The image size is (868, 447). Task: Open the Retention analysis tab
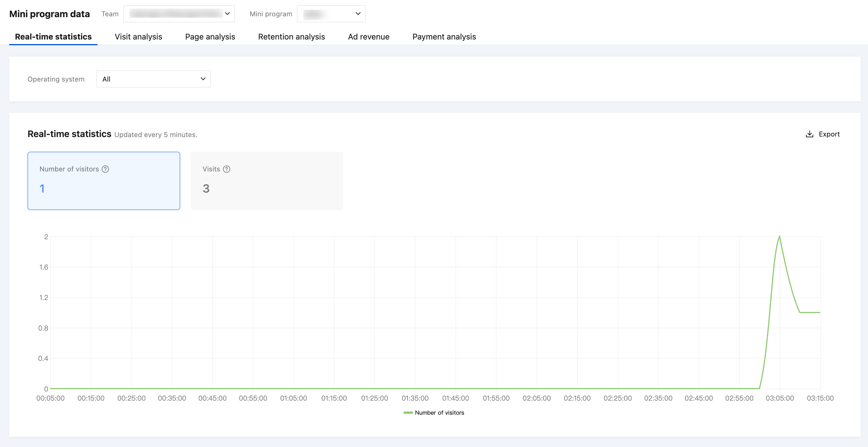292,37
